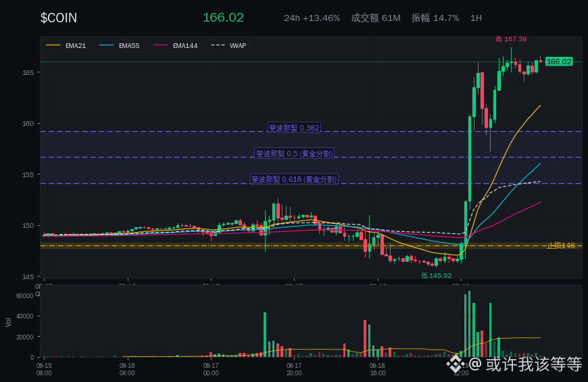This screenshot has height=382, width=588.
Task: Click the 低 145.92 low marker
Action: click(x=436, y=275)
